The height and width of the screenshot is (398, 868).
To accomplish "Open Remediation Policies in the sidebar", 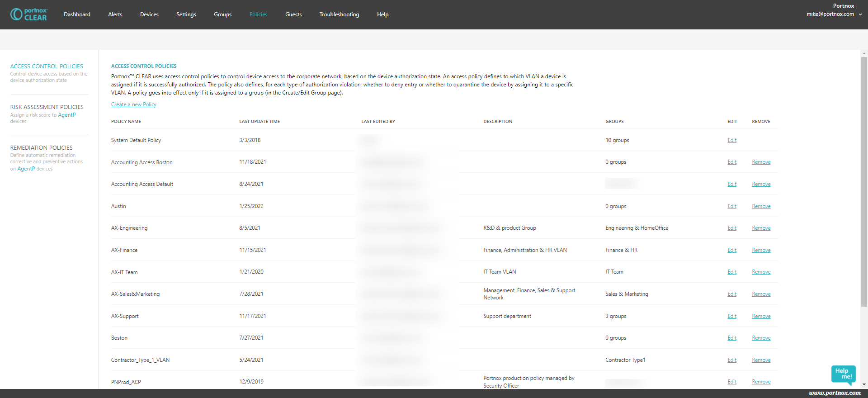I will click(42, 148).
